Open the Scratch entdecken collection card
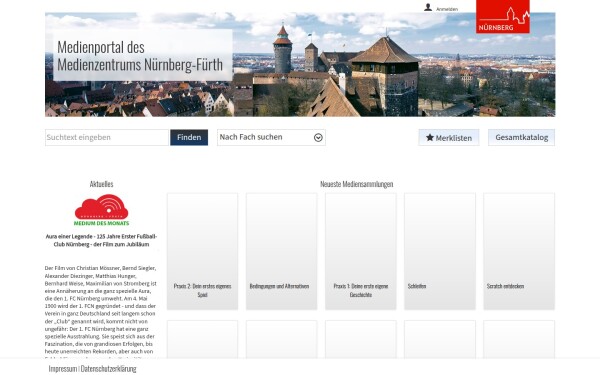The image size is (600, 375). click(x=519, y=251)
